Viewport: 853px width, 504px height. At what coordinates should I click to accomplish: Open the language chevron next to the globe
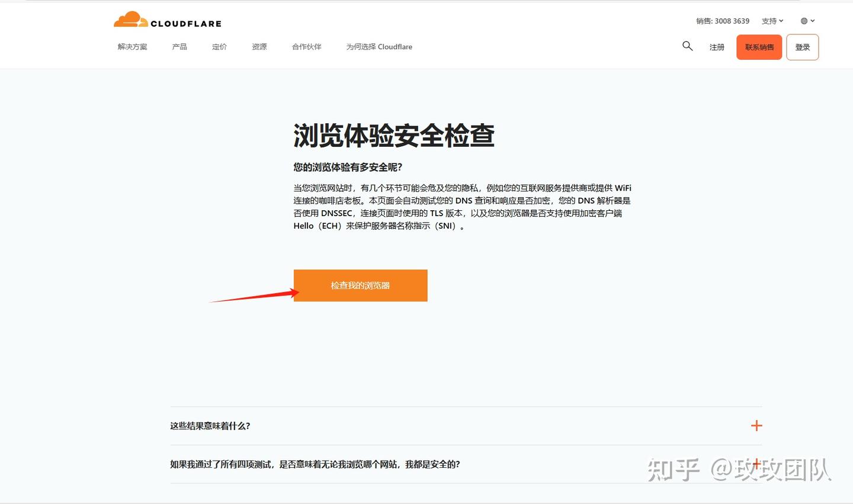[812, 20]
